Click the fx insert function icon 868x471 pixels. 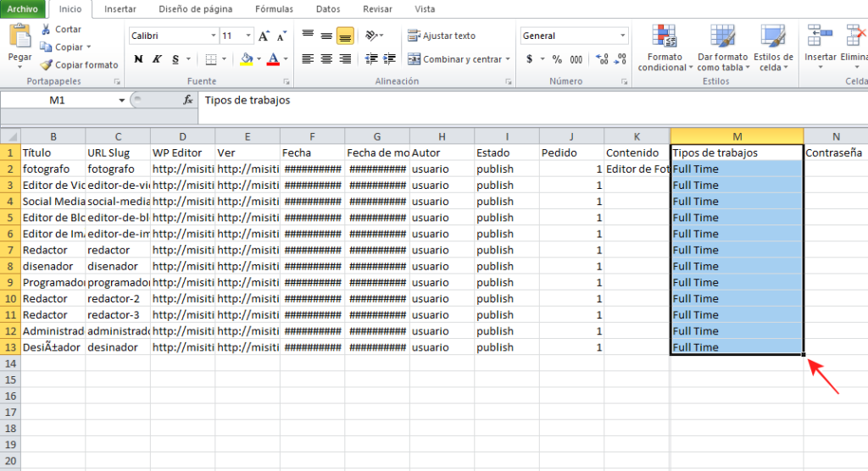(x=188, y=100)
